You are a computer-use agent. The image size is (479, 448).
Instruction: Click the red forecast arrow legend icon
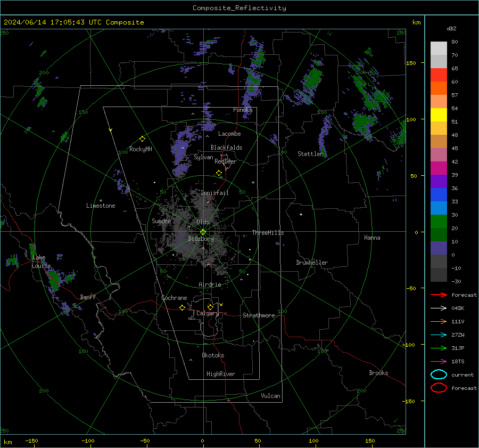click(x=439, y=295)
